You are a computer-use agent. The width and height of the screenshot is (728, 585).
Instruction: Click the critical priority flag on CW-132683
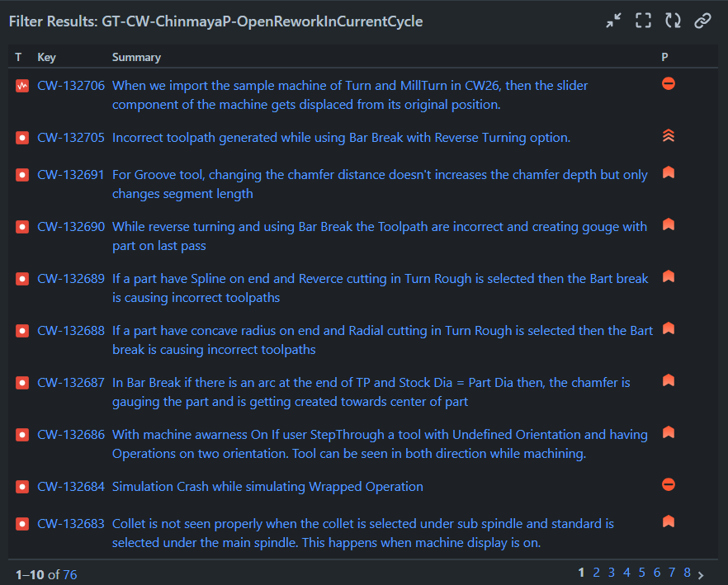[668, 520]
